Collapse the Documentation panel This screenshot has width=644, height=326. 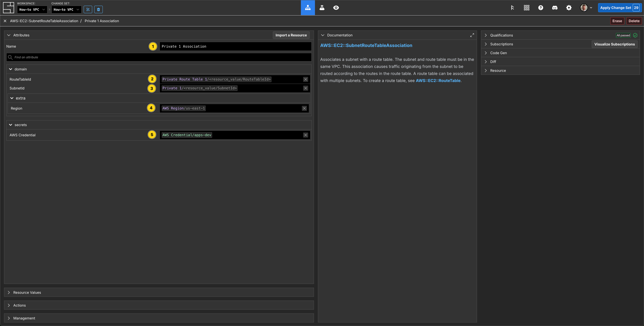pos(323,35)
